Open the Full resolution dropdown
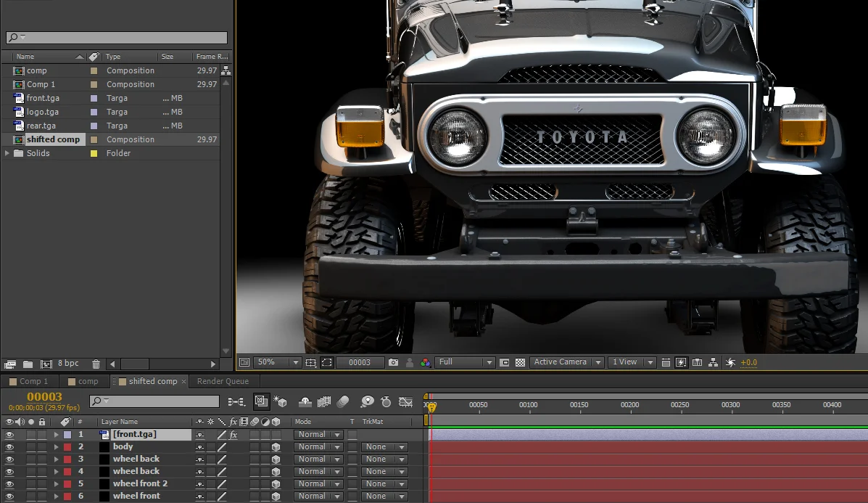The width and height of the screenshot is (868, 503). coord(464,362)
